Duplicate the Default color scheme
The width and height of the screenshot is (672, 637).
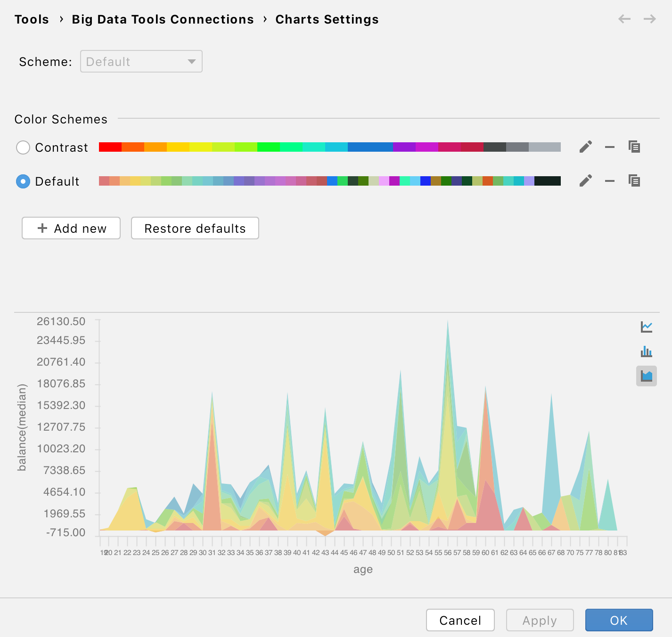634,181
